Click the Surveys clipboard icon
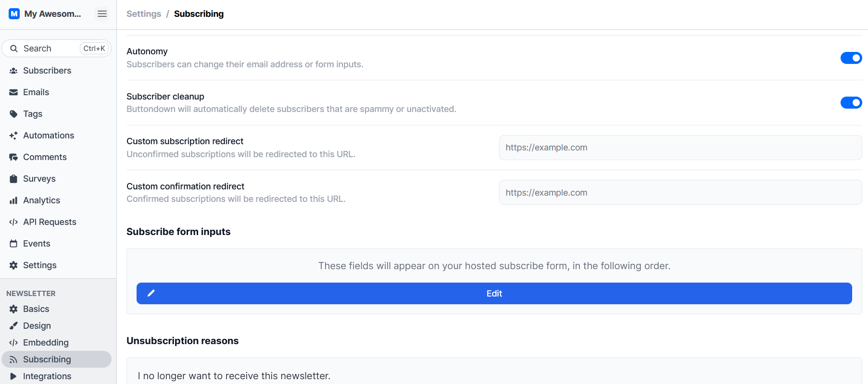 pos(13,179)
